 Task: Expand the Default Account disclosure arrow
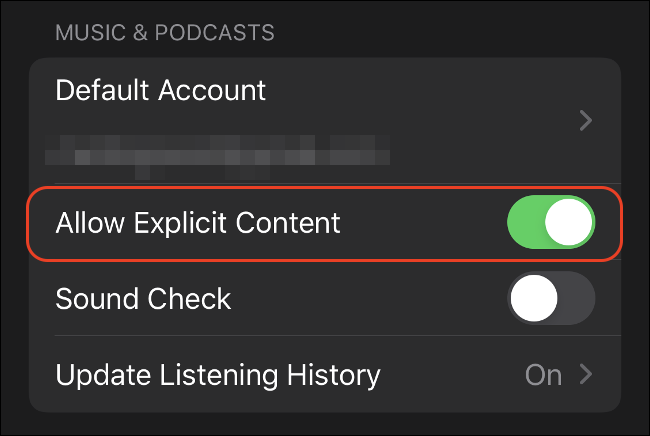[586, 121]
